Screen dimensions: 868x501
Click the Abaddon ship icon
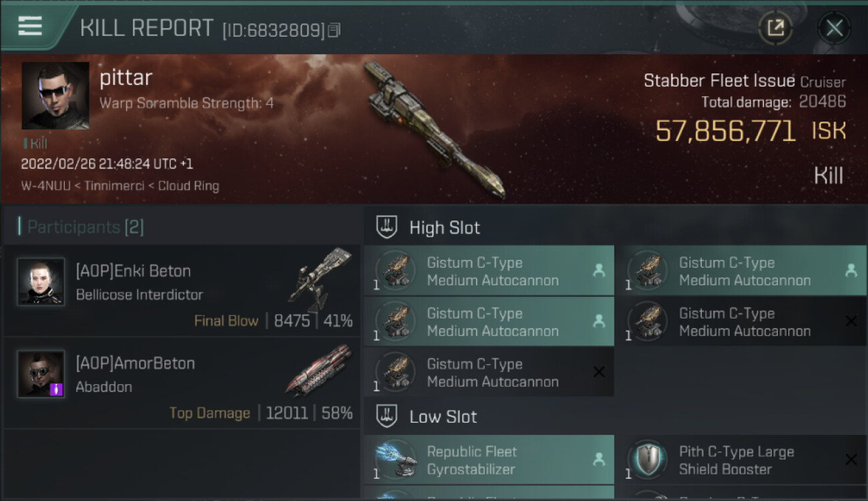tap(318, 370)
